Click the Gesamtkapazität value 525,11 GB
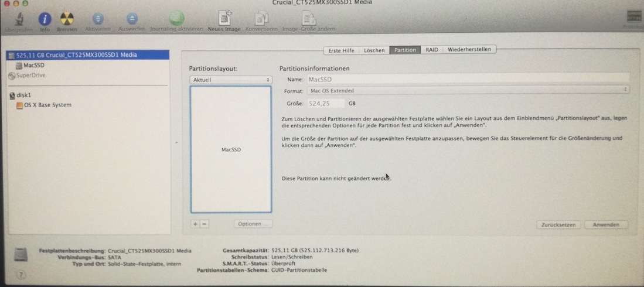 click(x=315, y=251)
